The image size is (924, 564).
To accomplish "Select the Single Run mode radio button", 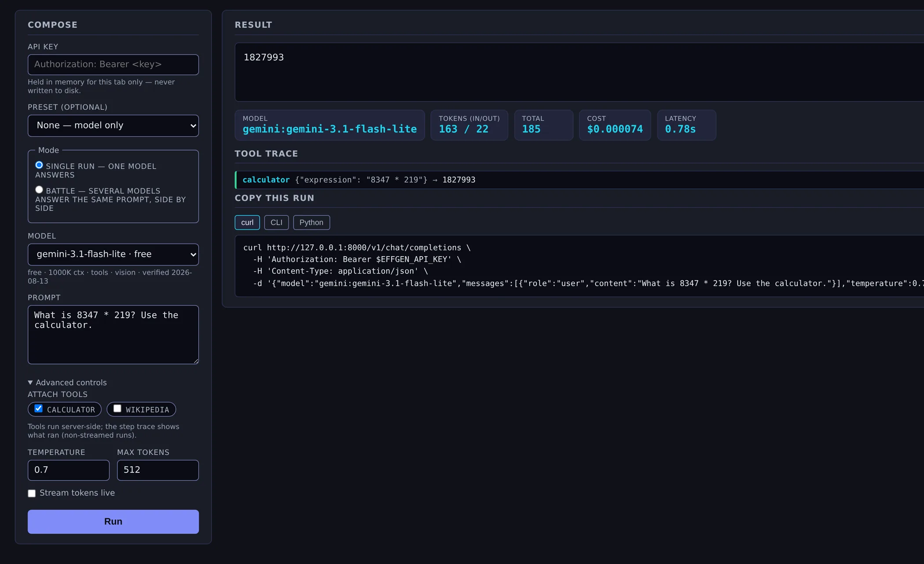I will [x=39, y=165].
